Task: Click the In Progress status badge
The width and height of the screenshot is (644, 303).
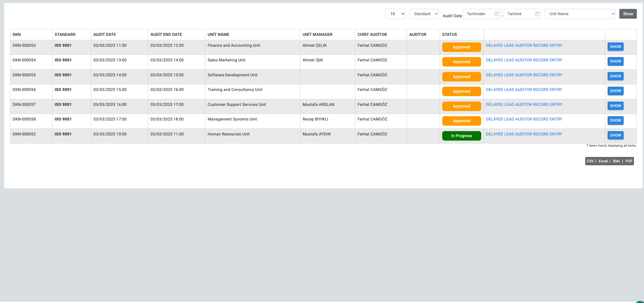Action: pos(461,136)
